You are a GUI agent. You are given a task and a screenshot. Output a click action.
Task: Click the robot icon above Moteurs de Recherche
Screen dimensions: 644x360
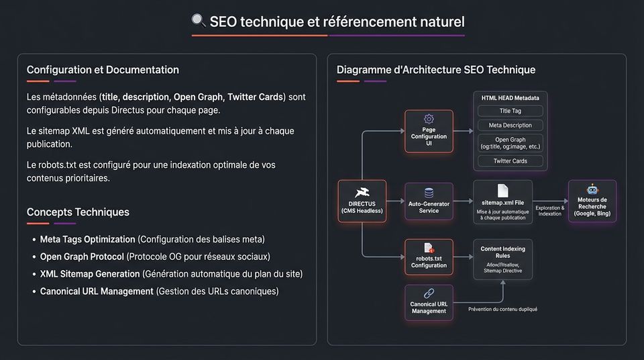[592, 189]
